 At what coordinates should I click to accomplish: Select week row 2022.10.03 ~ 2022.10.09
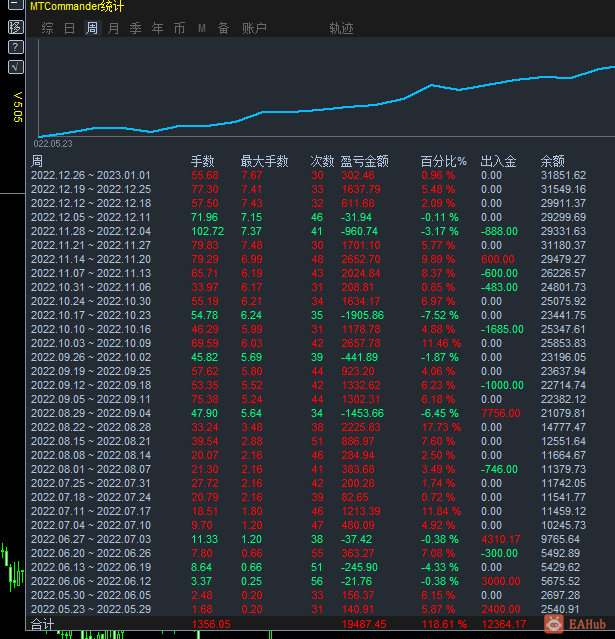click(309, 343)
